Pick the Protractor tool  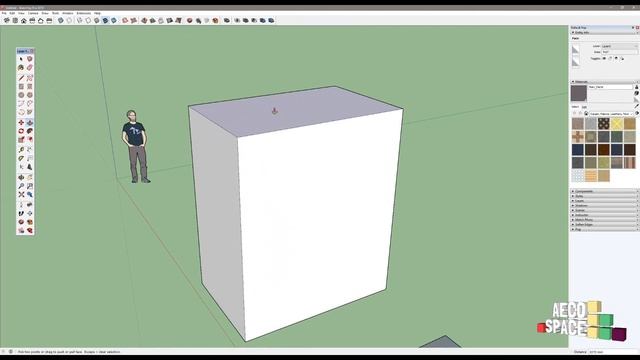pyautogui.click(x=21, y=158)
